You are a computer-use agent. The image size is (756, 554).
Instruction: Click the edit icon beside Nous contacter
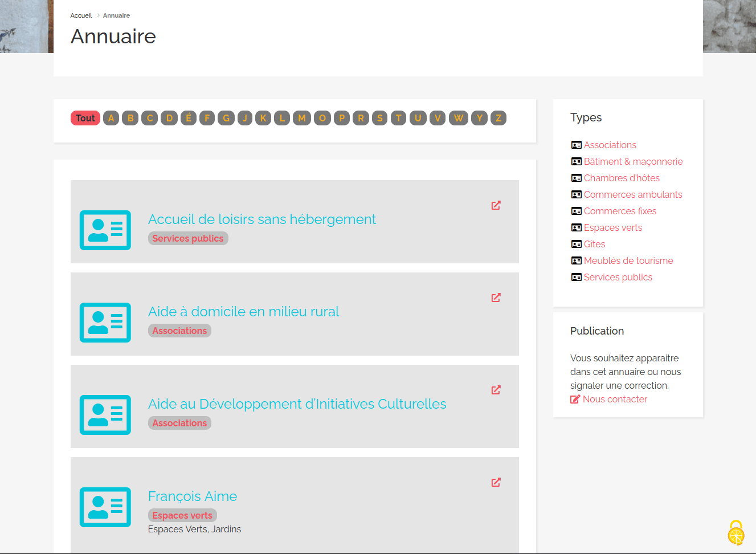tap(575, 400)
